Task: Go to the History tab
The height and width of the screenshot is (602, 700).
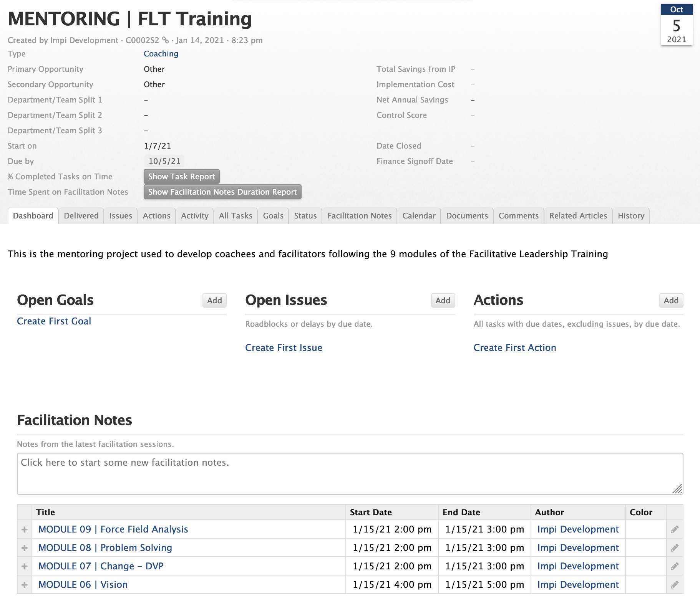Action: 630,216
